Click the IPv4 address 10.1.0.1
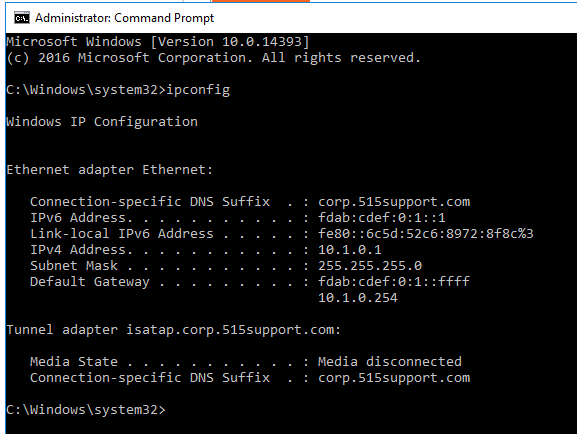577x434 pixels. click(350, 250)
